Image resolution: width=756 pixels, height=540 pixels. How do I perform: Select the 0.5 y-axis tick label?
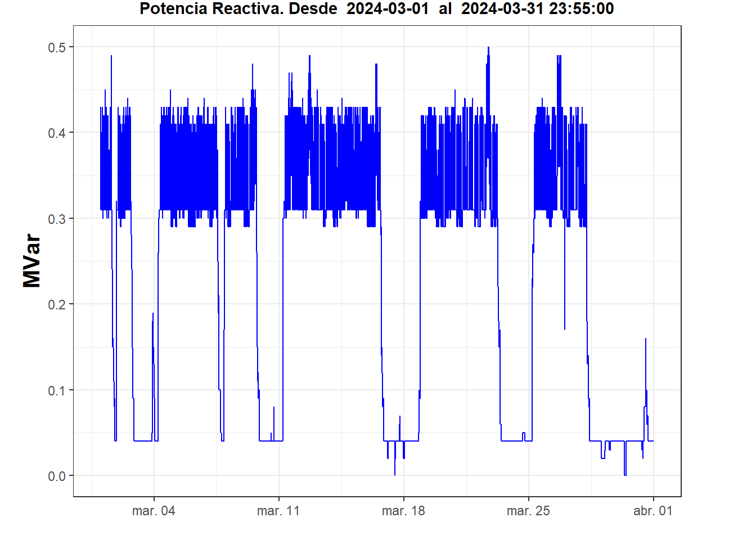56,48
